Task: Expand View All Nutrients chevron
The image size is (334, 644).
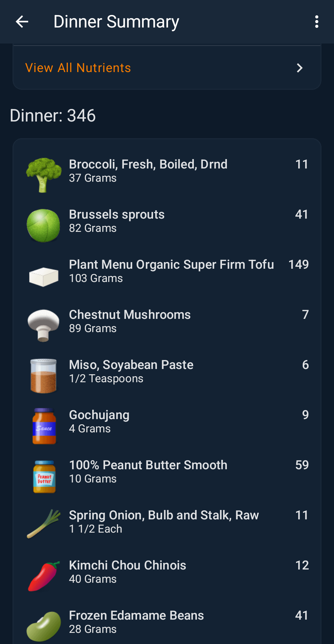Action: point(300,68)
